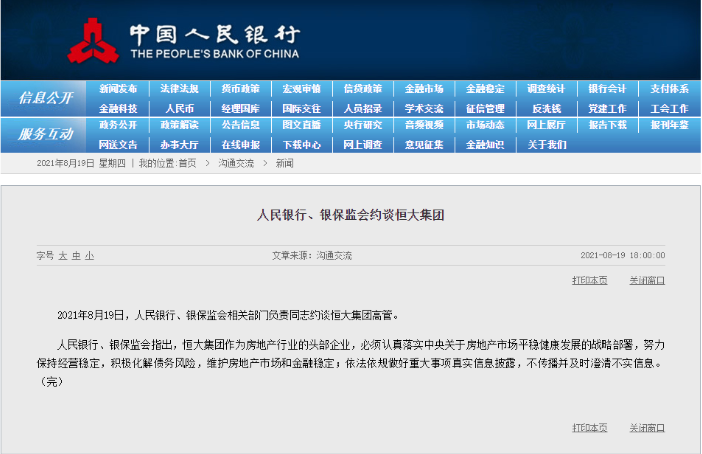Open the 法律法规 menu item
The image size is (702, 454).
pos(180,89)
